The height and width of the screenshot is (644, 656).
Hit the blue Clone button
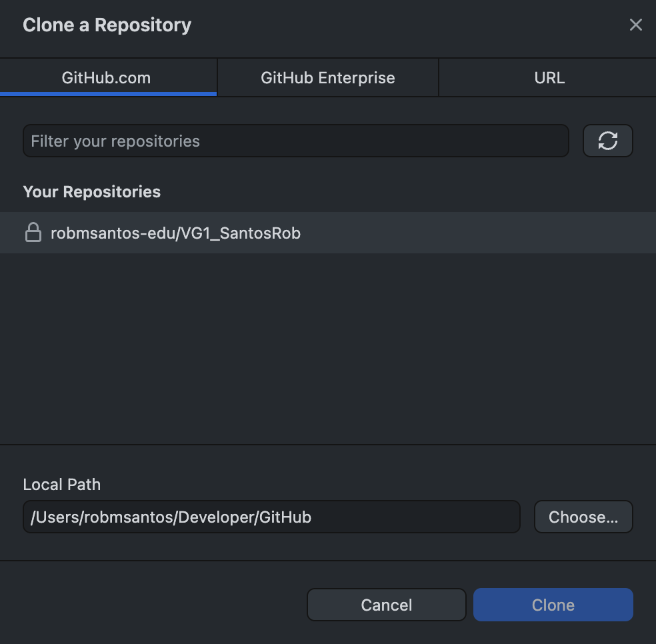553,605
